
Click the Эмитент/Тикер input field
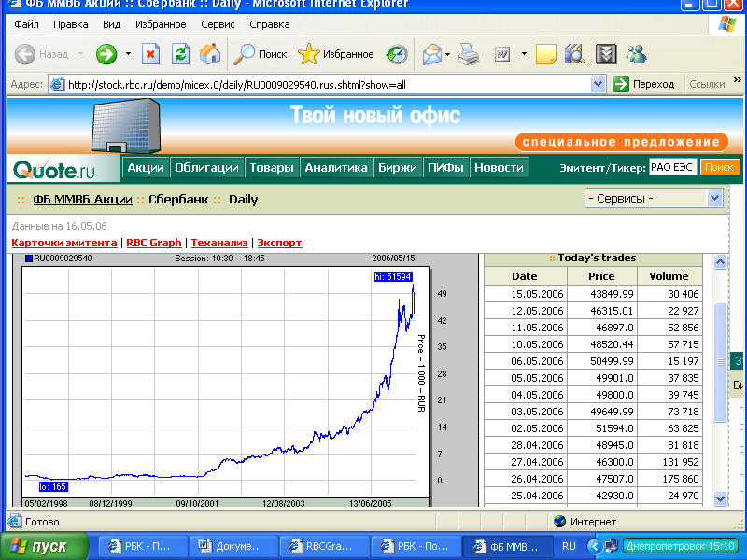pyautogui.click(x=672, y=167)
